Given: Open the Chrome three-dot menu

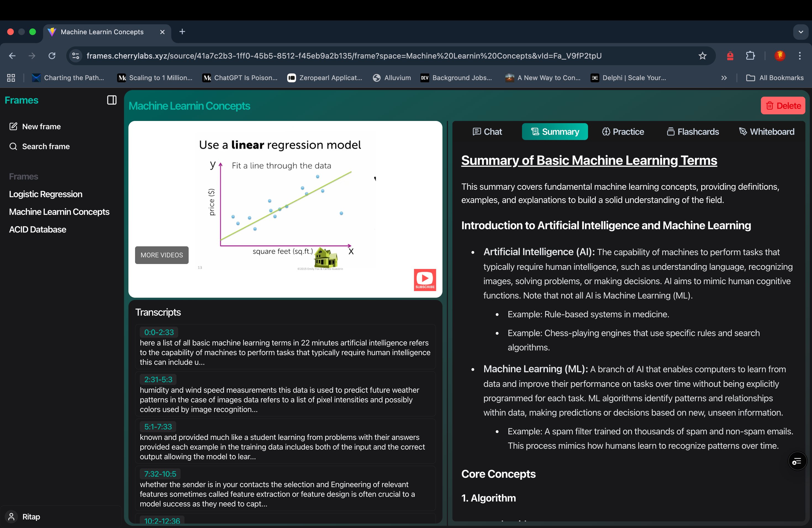Looking at the screenshot, I should 800,56.
